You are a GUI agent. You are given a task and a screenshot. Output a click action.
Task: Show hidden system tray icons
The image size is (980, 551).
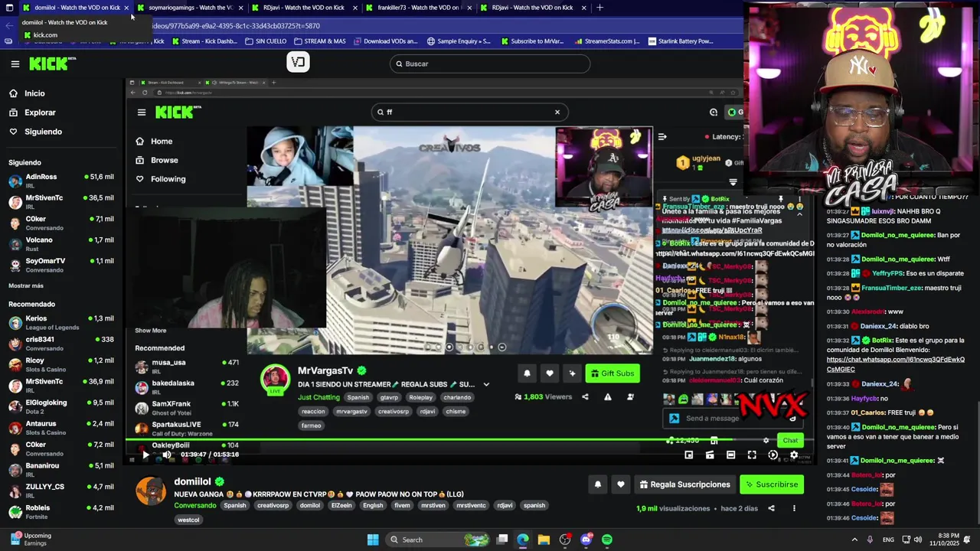click(x=854, y=540)
